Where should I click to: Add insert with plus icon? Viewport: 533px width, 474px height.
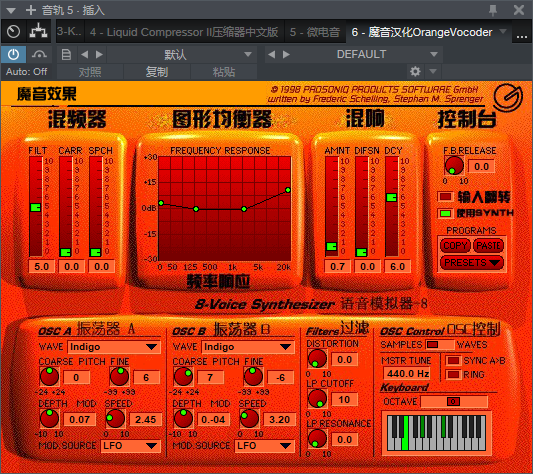pos(31,10)
